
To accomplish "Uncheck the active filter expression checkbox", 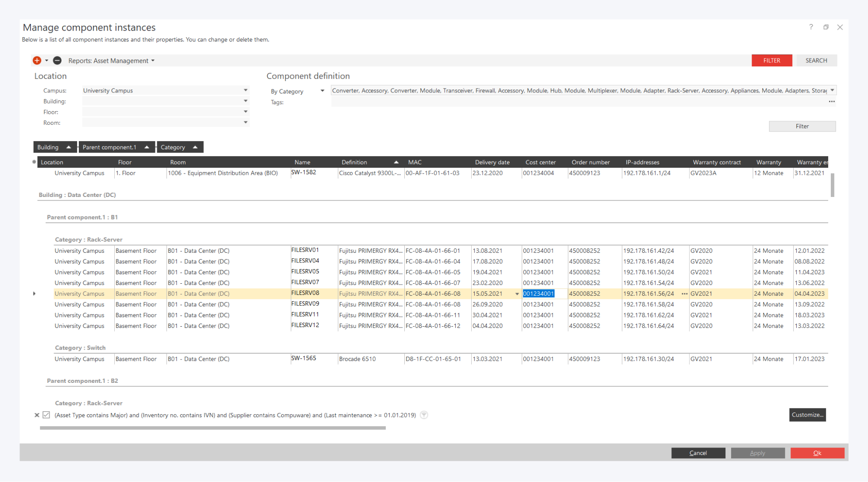I will 46,415.
